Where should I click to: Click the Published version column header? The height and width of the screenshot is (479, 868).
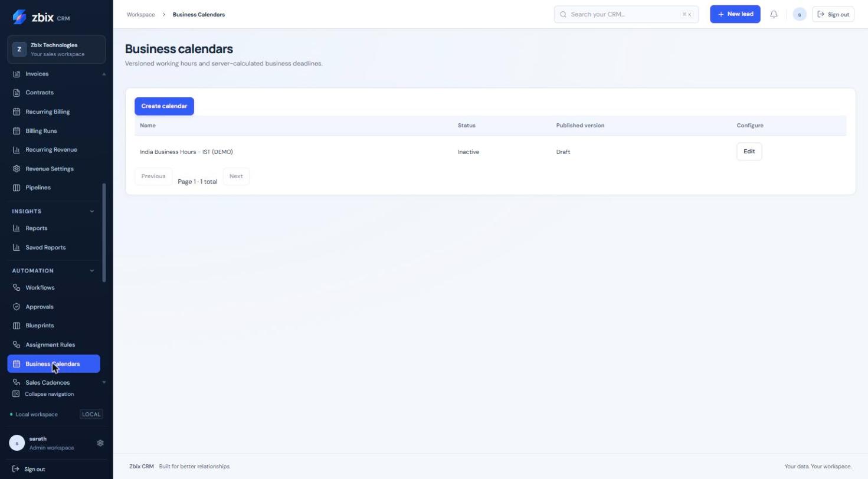tap(580, 126)
